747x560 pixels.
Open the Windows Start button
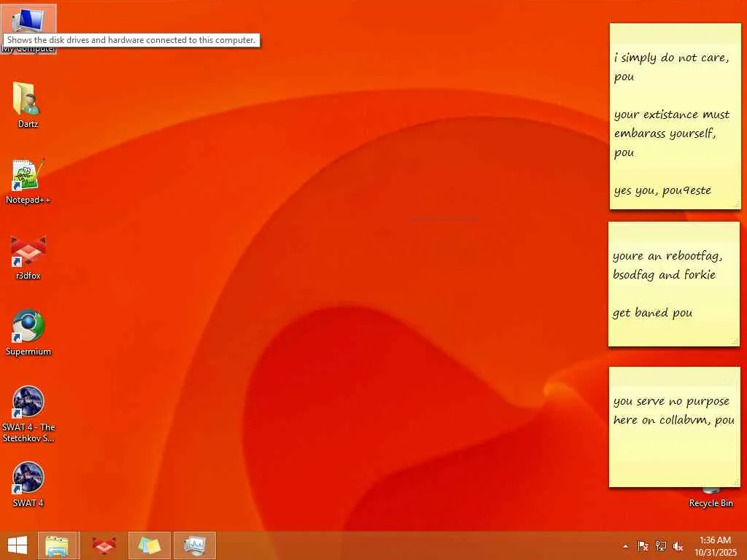pos(18,545)
